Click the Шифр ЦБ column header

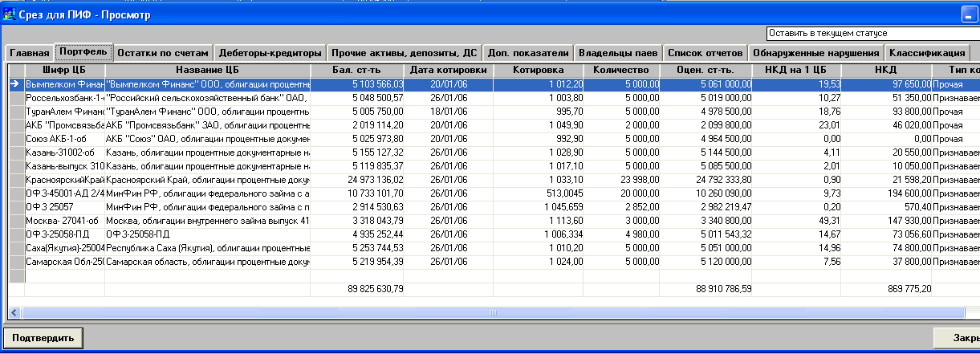pyautogui.click(x=64, y=71)
